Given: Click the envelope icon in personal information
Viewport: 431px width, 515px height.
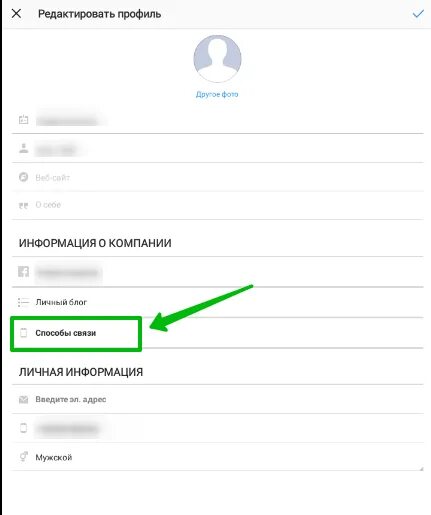Looking at the screenshot, I should (x=23, y=399).
